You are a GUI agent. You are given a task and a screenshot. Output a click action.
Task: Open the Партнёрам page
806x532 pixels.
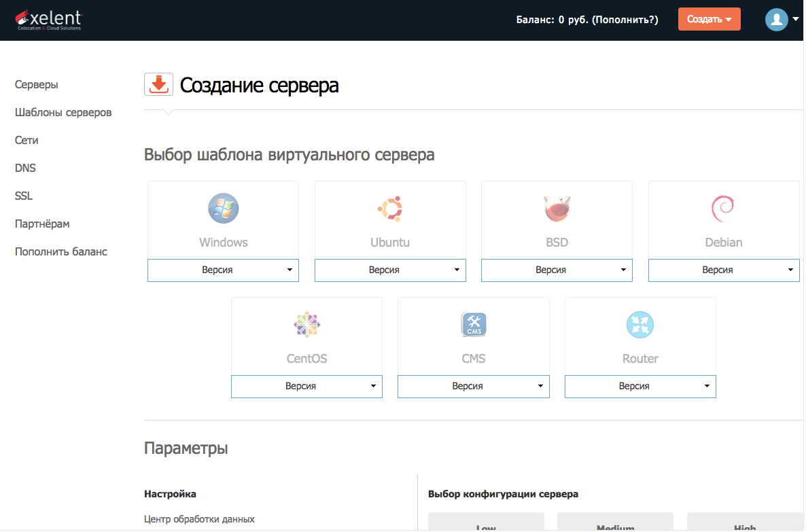coord(43,224)
